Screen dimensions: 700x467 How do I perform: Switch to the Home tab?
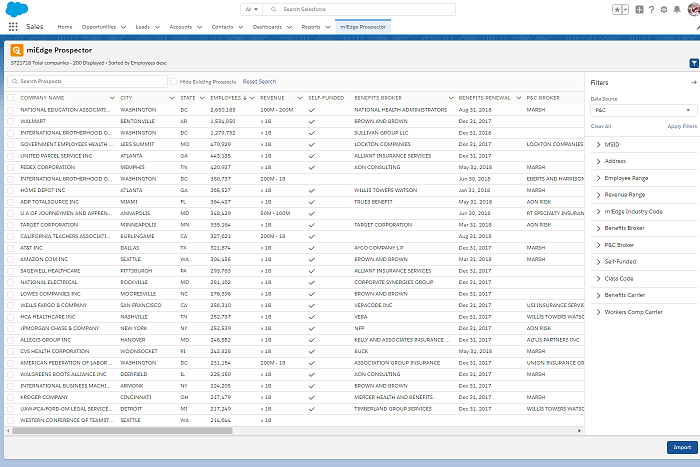coord(64,27)
